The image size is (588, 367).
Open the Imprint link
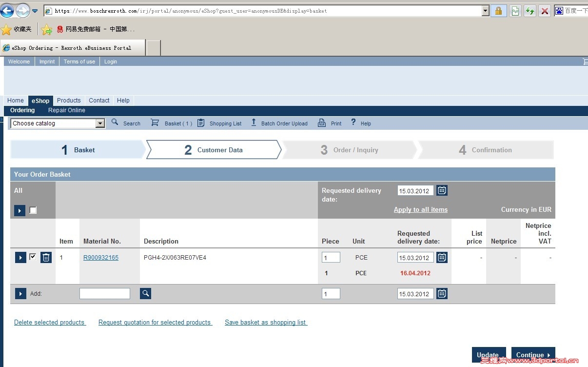click(47, 61)
